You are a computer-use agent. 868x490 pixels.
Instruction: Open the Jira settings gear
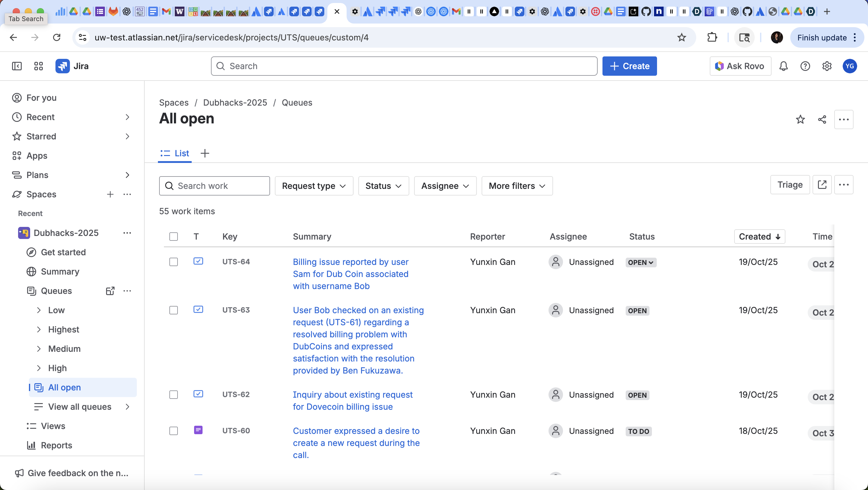pyautogui.click(x=826, y=66)
